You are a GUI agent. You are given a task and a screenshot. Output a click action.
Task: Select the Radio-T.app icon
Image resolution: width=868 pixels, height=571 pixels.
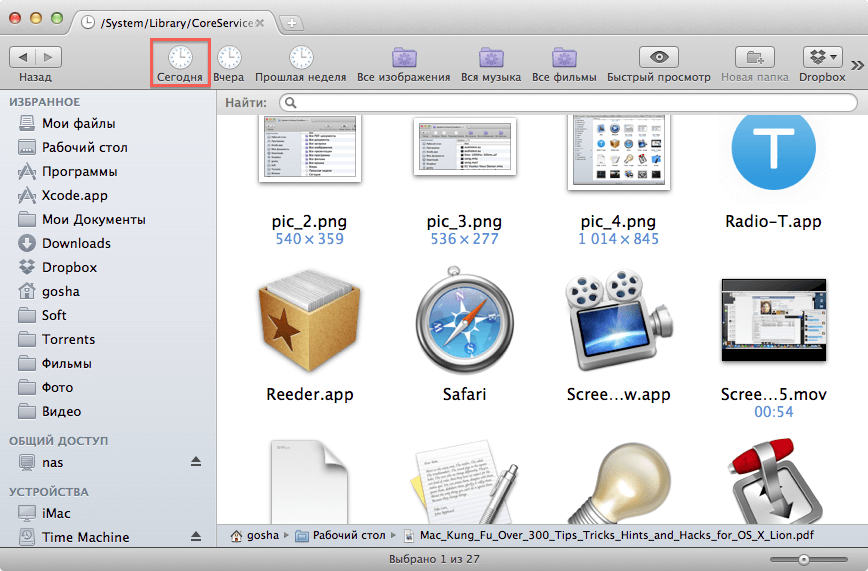(773, 150)
